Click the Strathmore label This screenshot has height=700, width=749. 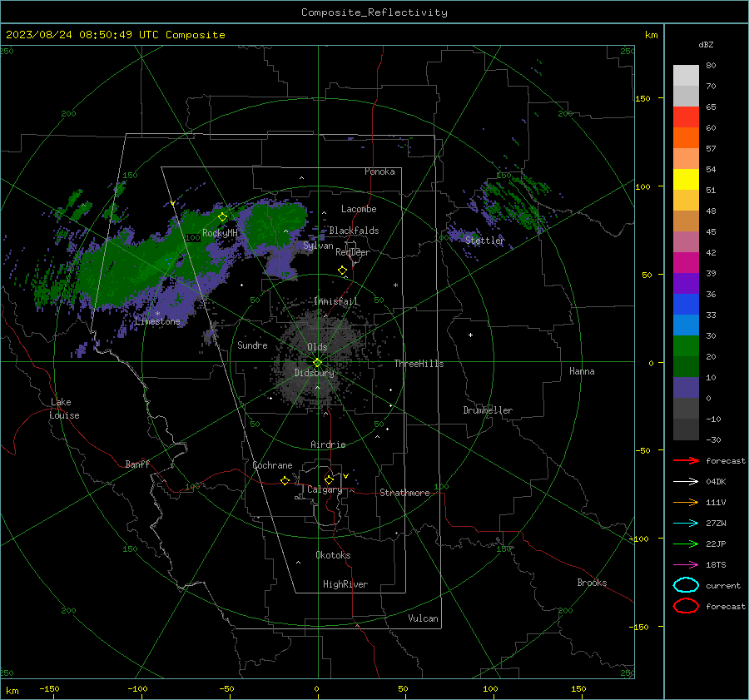404,493
